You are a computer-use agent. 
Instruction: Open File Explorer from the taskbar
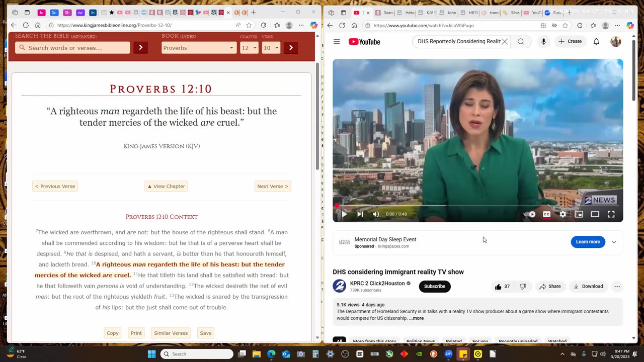point(257,354)
